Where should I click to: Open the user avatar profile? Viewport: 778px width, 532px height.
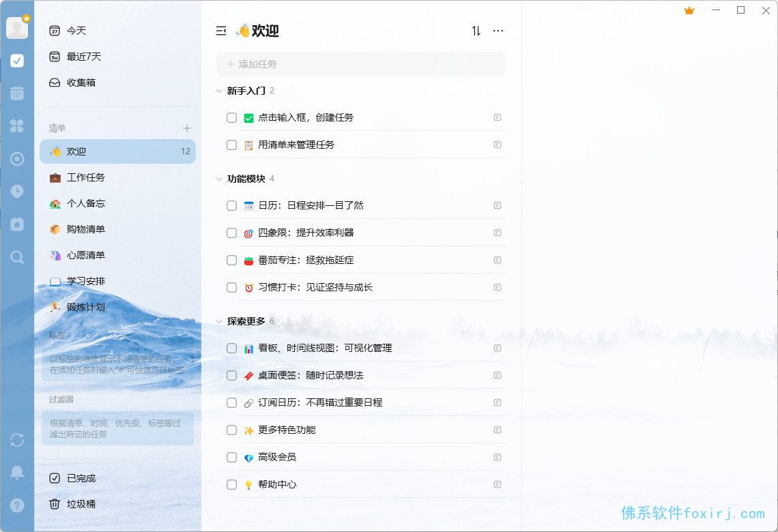(17, 28)
